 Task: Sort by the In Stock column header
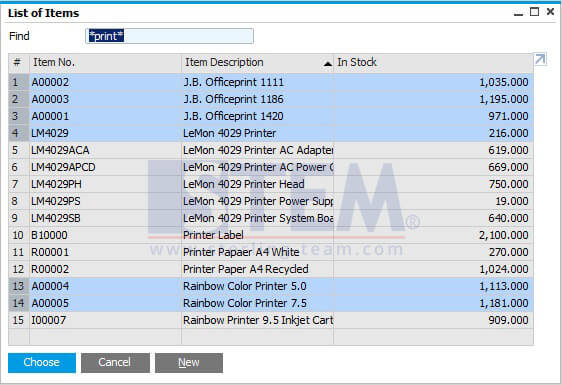click(x=433, y=63)
